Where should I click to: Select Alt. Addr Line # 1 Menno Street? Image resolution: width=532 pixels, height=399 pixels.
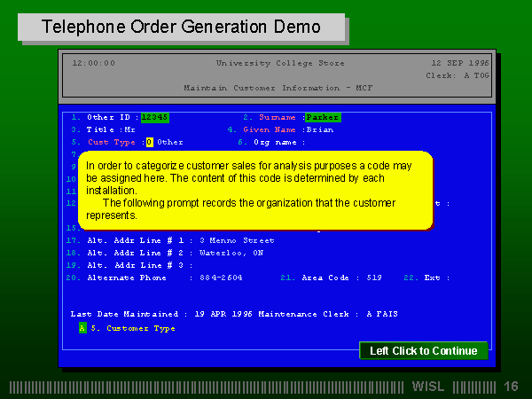[x=237, y=240]
